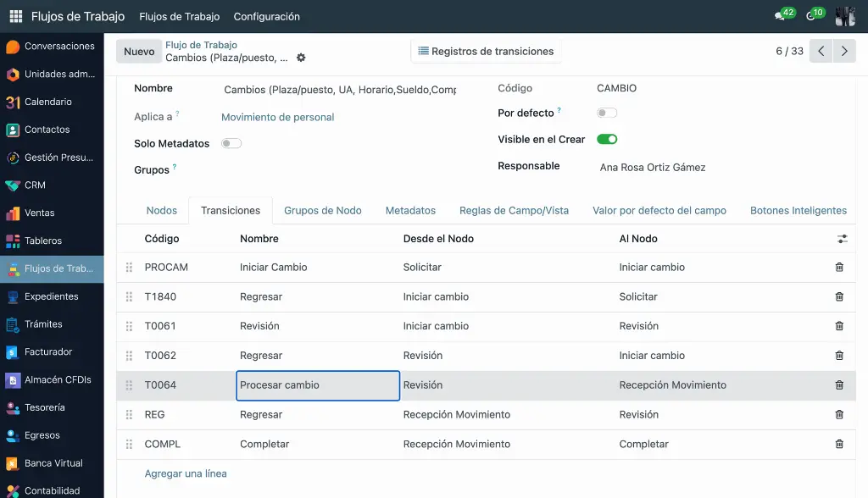The height and width of the screenshot is (498, 868).
Task: Open the activities clock icon
Action: click(810, 16)
